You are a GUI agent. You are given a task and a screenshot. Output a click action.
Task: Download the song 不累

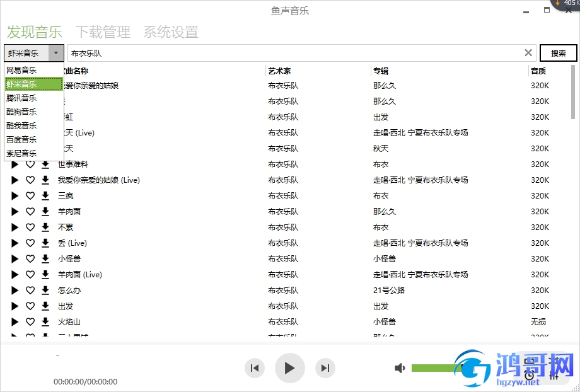pyautogui.click(x=45, y=228)
